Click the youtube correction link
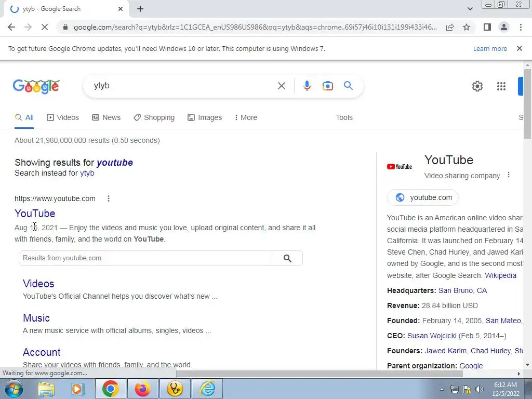The height and width of the screenshot is (399, 532). 115,163
